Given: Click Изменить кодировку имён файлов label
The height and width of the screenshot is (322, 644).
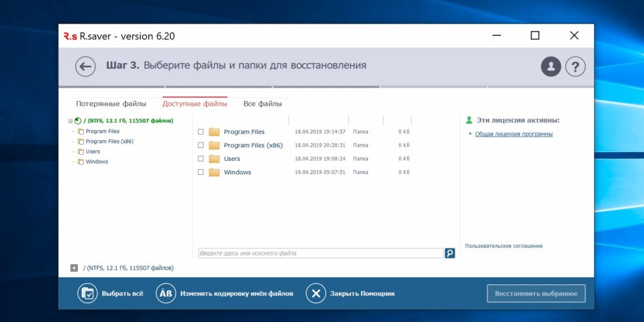Looking at the screenshot, I should click(x=237, y=294).
